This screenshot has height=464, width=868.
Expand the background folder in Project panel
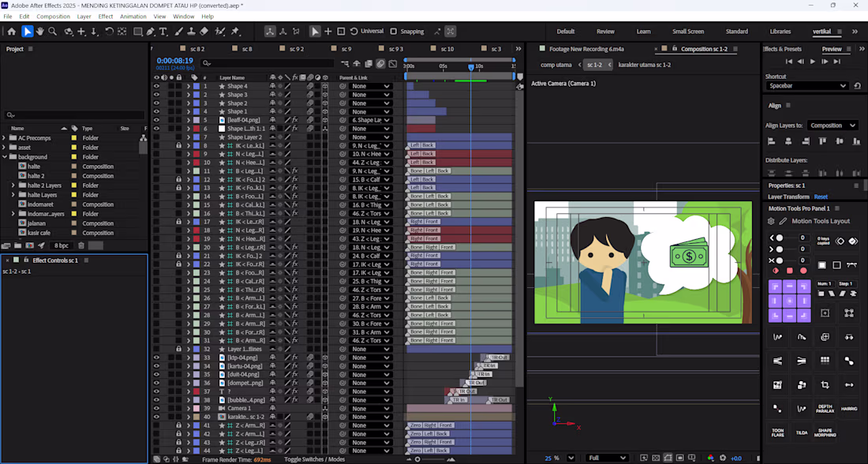(5, 157)
